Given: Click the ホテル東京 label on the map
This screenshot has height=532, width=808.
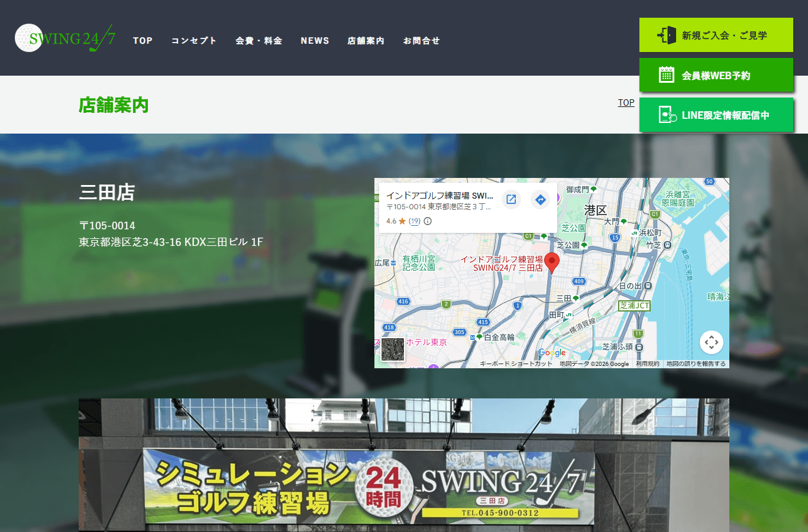Looking at the screenshot, I should click(426, 342).
